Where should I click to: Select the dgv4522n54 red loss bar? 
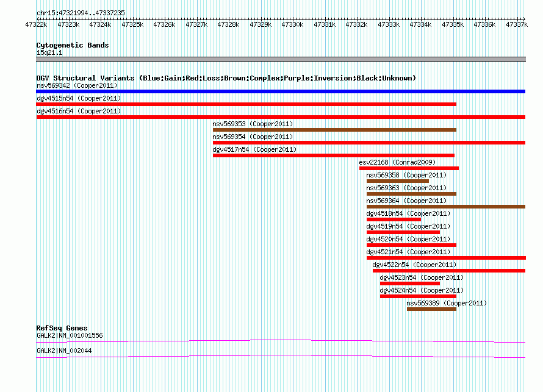(449, 271)
